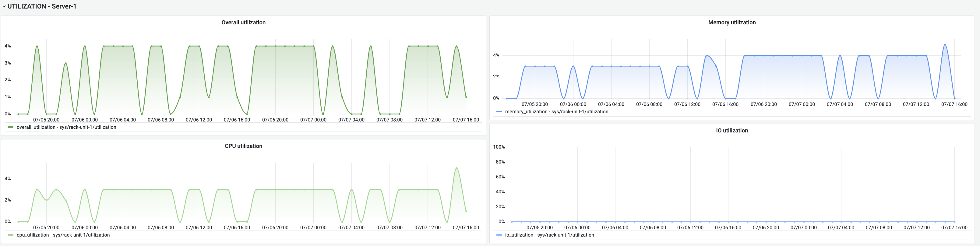Viewport: 980px width, 246px height.
Task: Open the IO utilization panel title menu
Action: (731, 130)
